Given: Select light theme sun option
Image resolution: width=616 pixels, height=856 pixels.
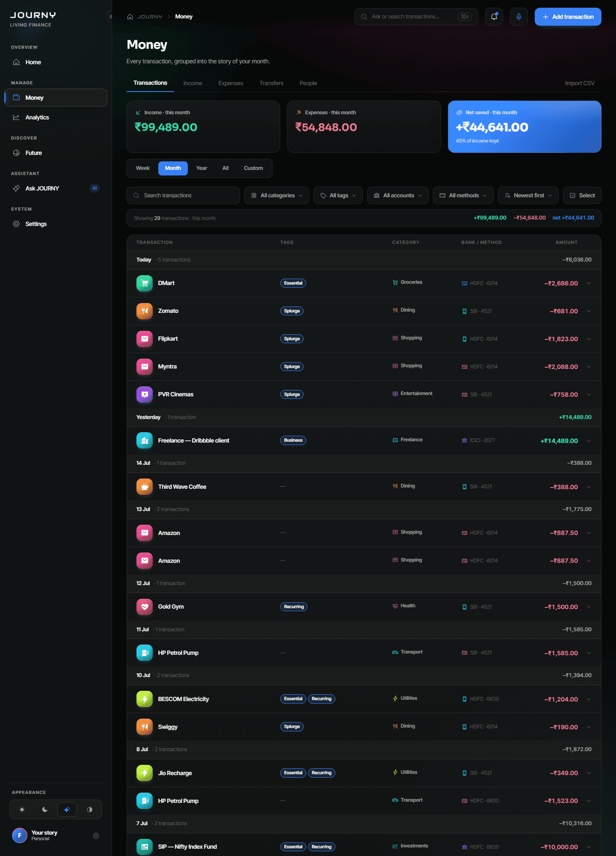Looking at the screenshot, I should pos(22,810).
